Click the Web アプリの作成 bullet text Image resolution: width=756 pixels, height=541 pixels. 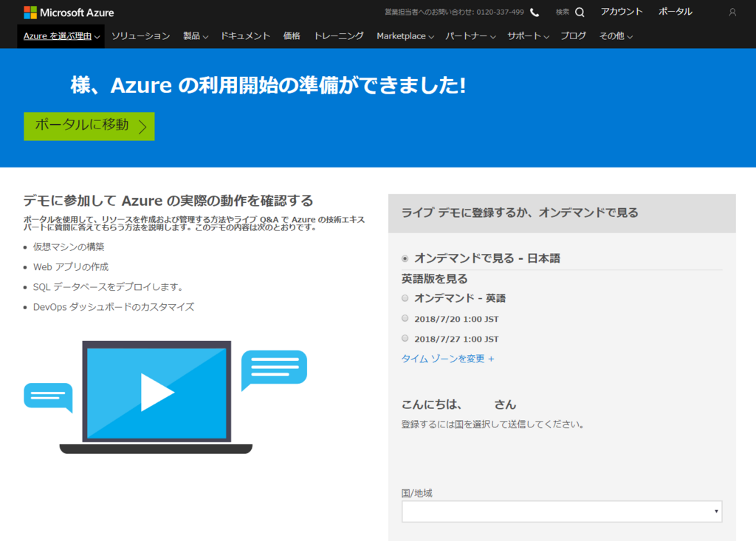71,267
